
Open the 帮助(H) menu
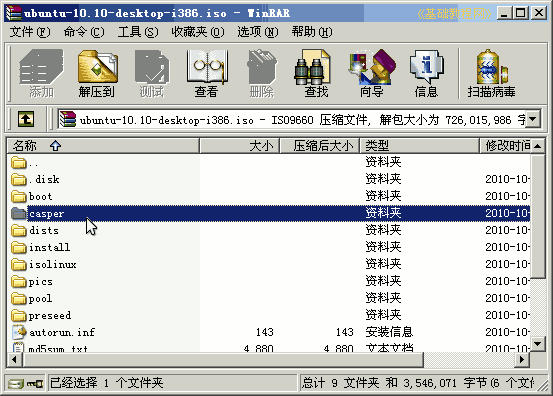tap(312, 32)
